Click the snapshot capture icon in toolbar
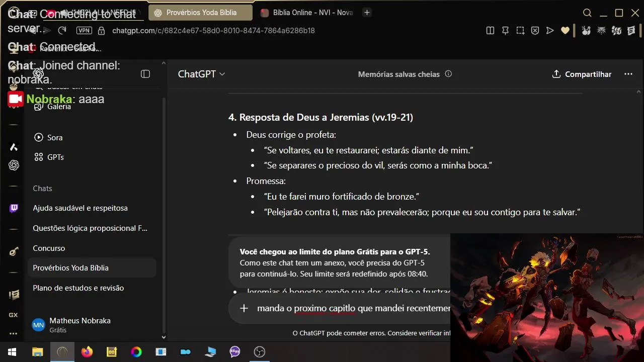Screen dimensions: 644x362 tap(520, 31)
